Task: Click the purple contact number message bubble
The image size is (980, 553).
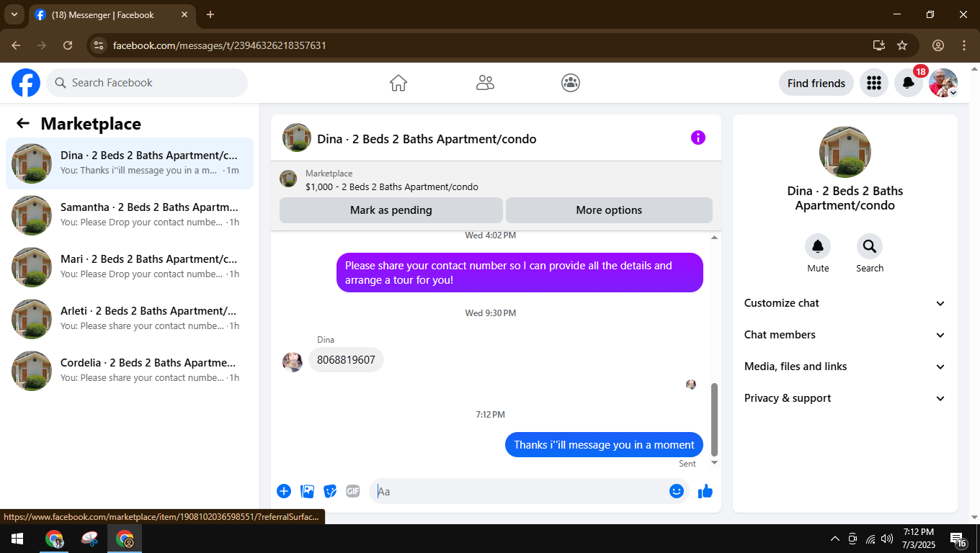Action: (x=520, y=272)
